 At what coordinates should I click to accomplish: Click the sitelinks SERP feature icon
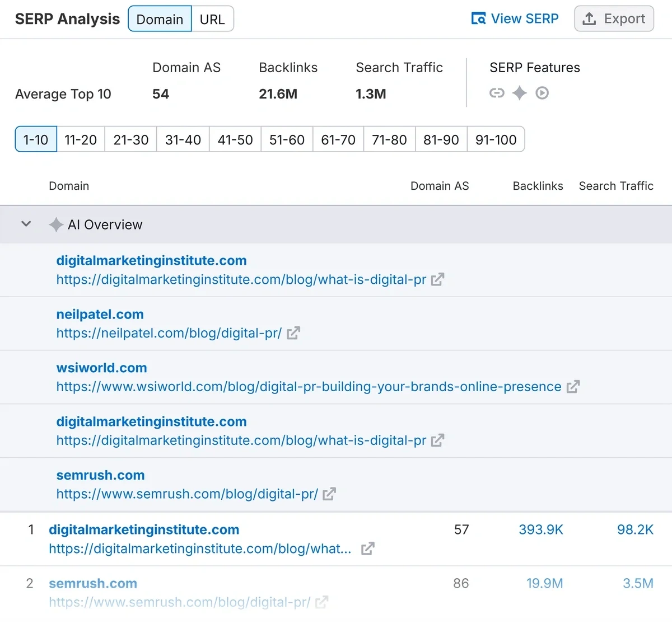tap(497, 93)
